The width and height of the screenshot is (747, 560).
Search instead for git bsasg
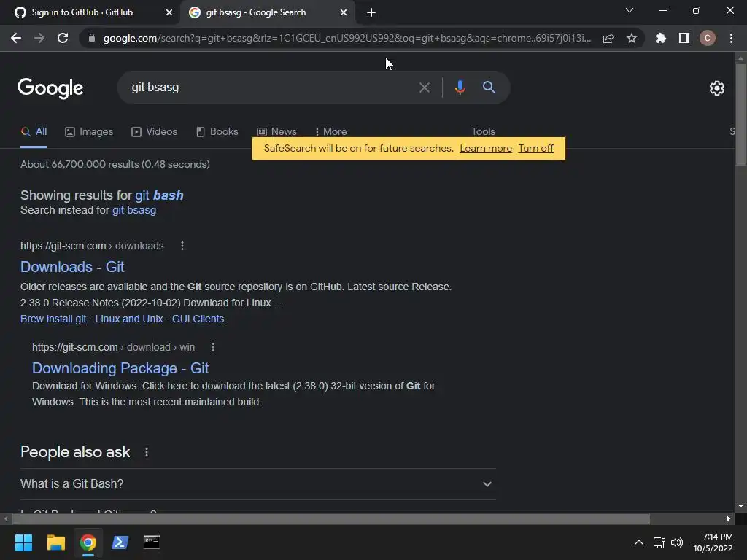click(x=134, y=210)
